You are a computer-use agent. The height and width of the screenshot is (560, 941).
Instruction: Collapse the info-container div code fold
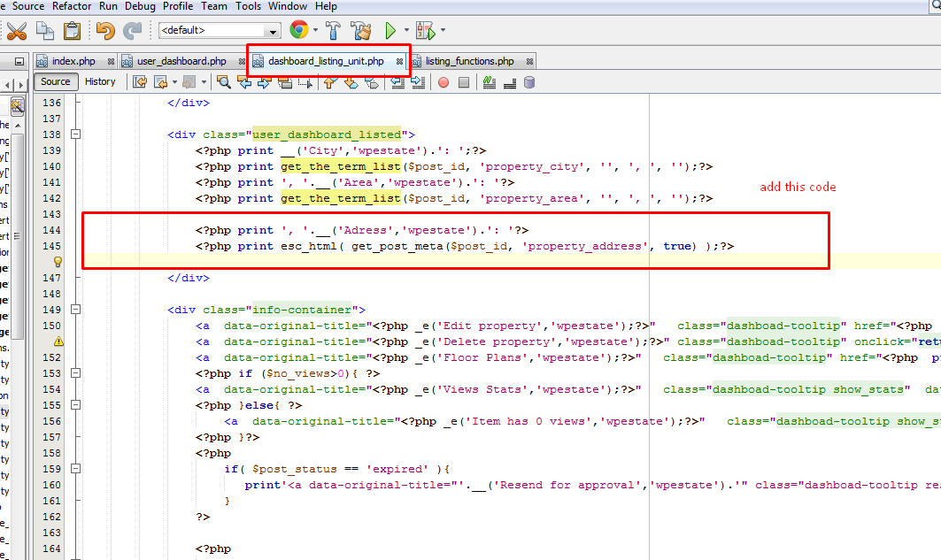tap(75, 310)
